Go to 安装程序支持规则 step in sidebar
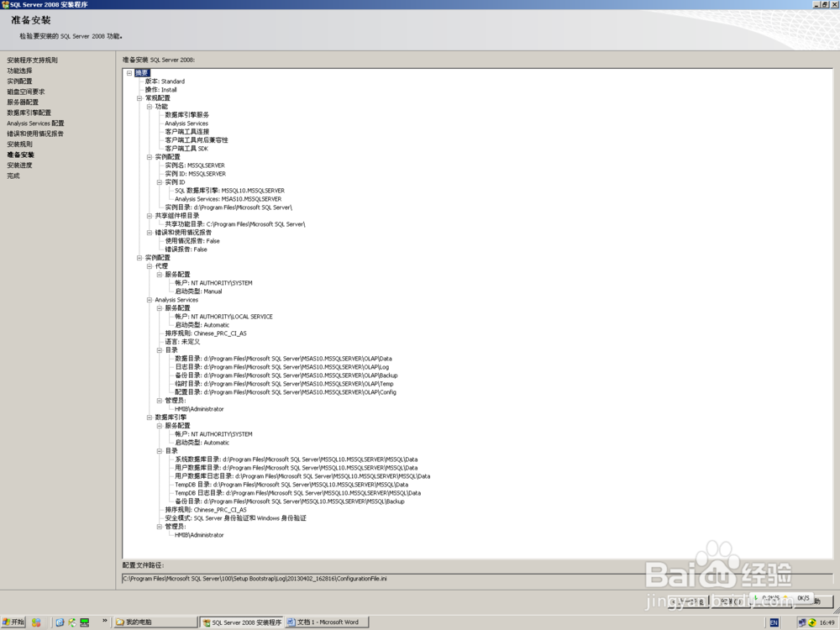This screenshot has width=840, height=630. pos(32,60)
